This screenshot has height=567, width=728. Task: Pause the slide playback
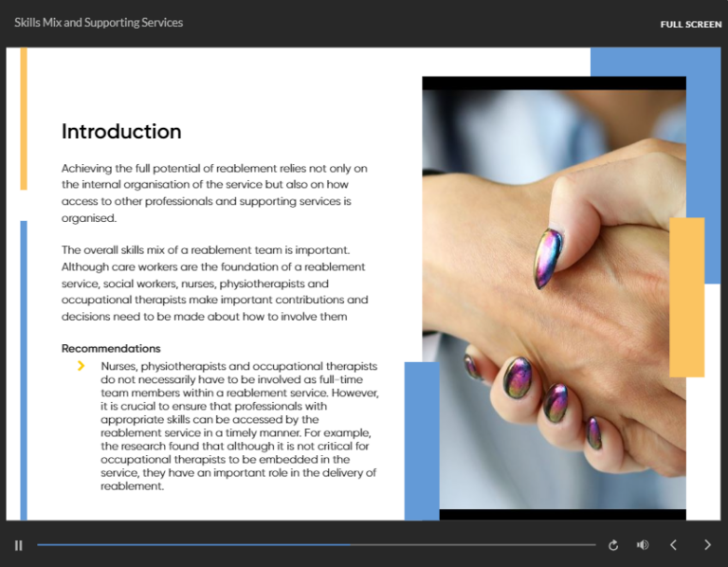coord(18,545)
